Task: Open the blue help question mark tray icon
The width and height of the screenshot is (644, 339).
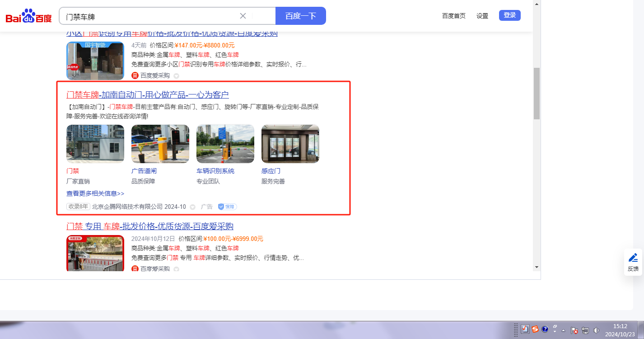Action: click(545, 329)
